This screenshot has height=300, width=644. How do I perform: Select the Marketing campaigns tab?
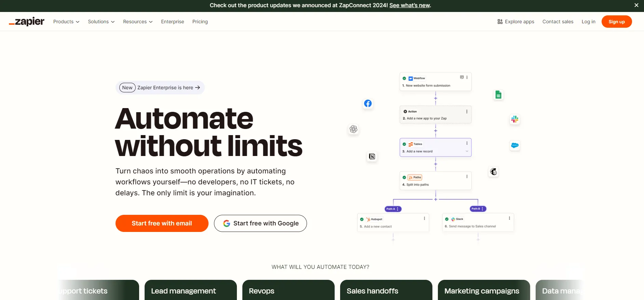[484, 290]
